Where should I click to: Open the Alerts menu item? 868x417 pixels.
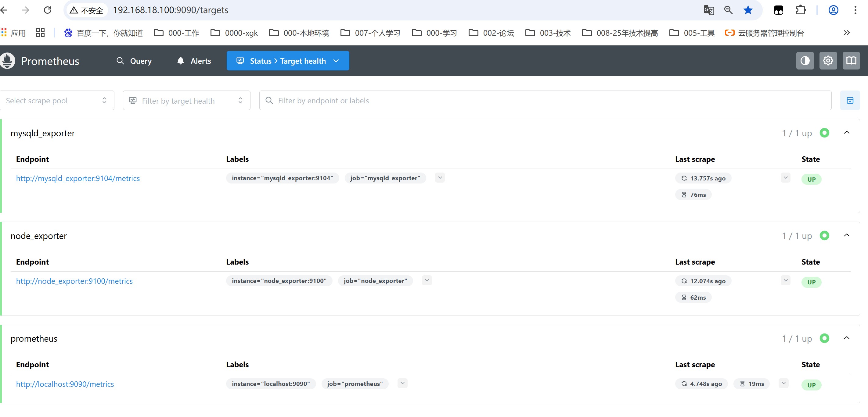point(194,61)
